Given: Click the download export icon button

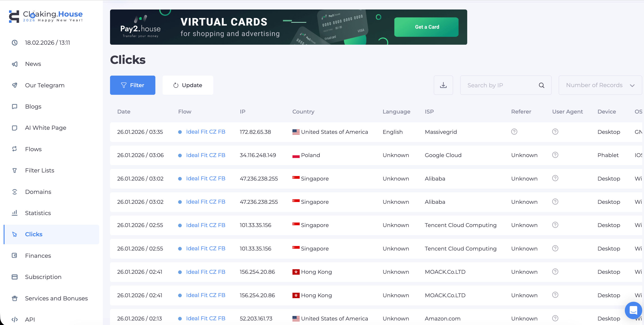Looking at the screenshot, I should pyautogui.click(x=443, y=85).
